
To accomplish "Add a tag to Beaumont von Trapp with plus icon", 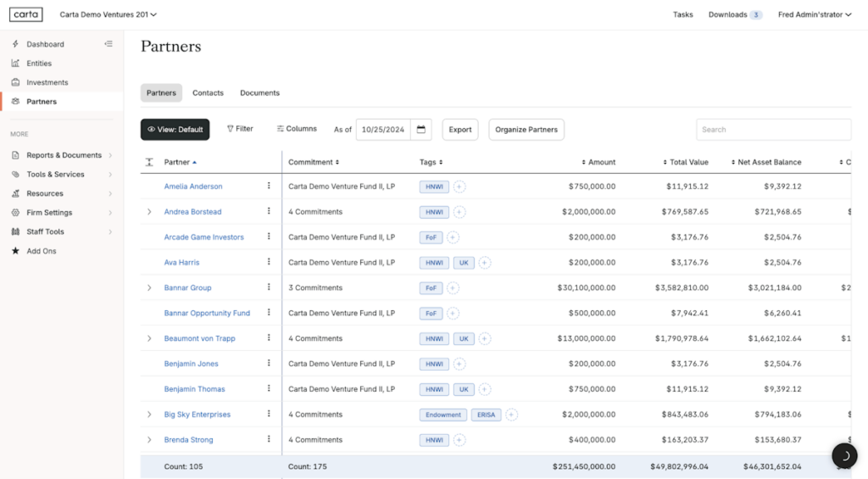I will tap(484, 338).
